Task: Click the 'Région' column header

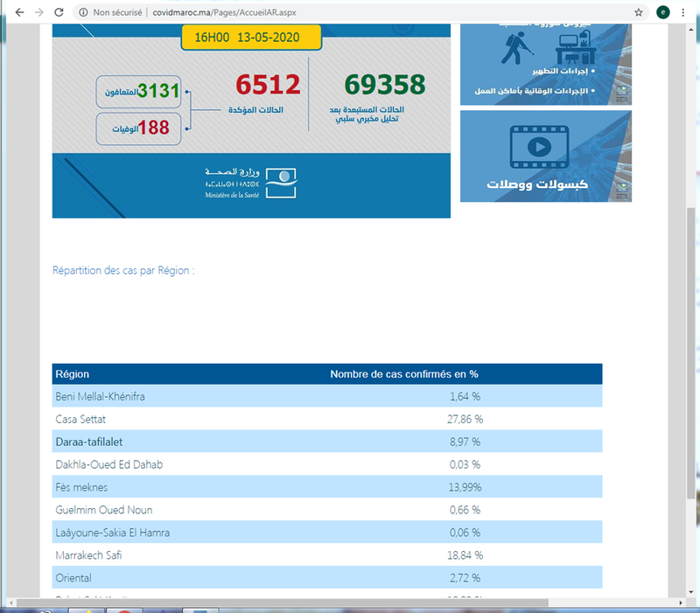Action: click(73, 374)
